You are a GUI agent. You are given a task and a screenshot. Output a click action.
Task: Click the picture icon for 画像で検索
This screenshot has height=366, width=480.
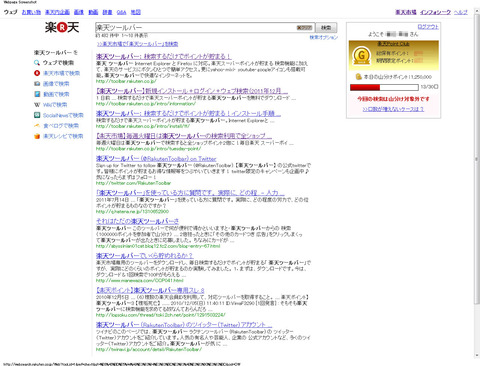tap(37, 84)
